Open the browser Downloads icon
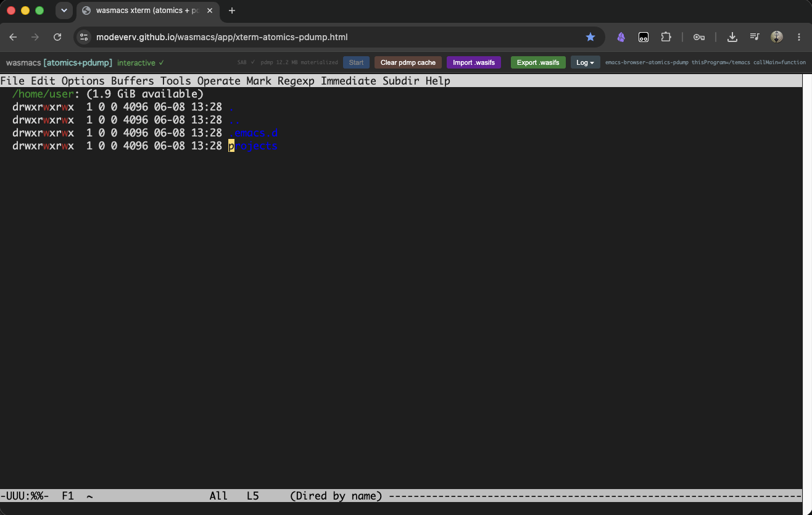 point(732,37)
